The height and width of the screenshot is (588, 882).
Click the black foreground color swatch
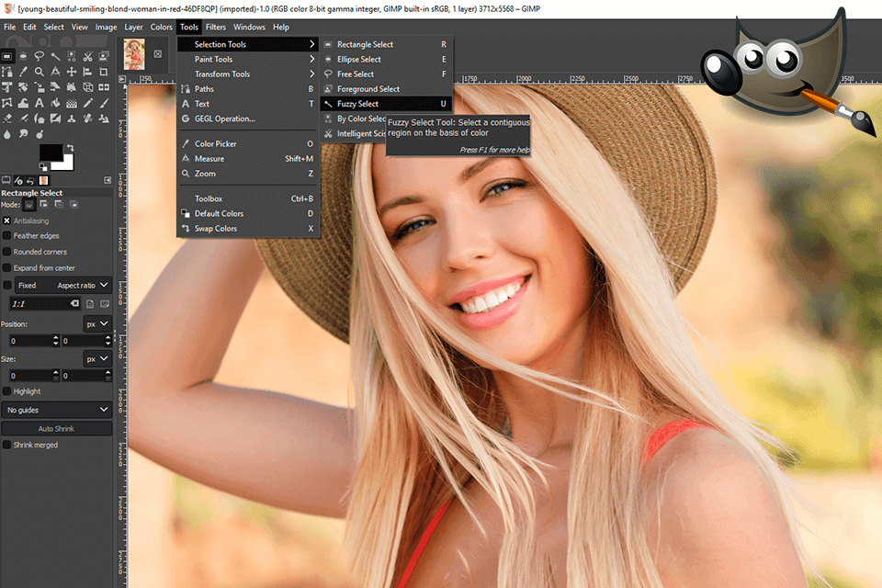click(50, 152)
